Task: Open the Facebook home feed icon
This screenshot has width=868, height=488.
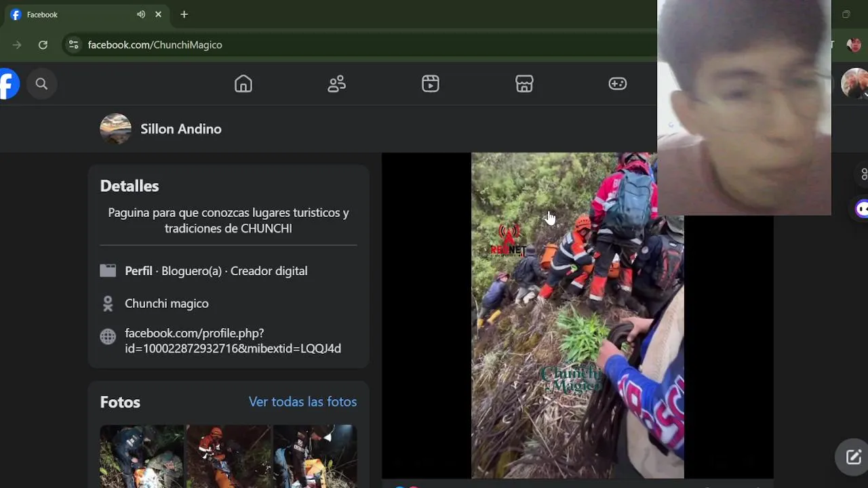Action: coord(243,83)
